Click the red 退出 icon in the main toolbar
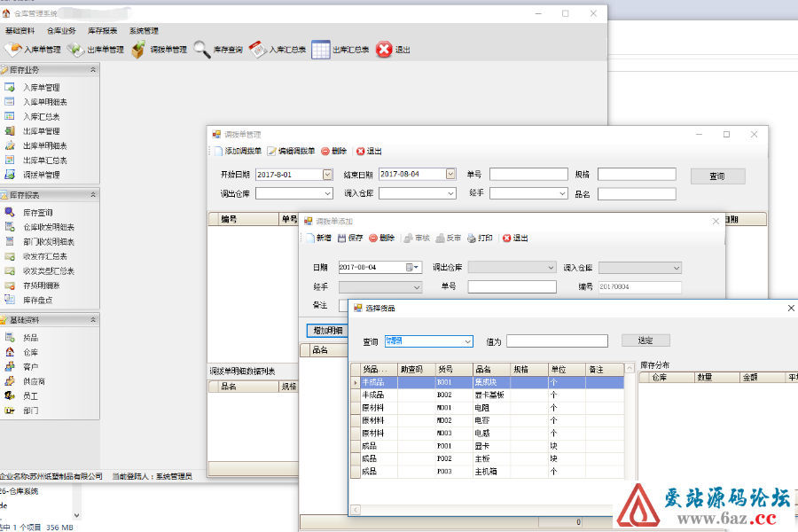The width and height of the screenshot is (798, 532). click(x=384, y=50)
